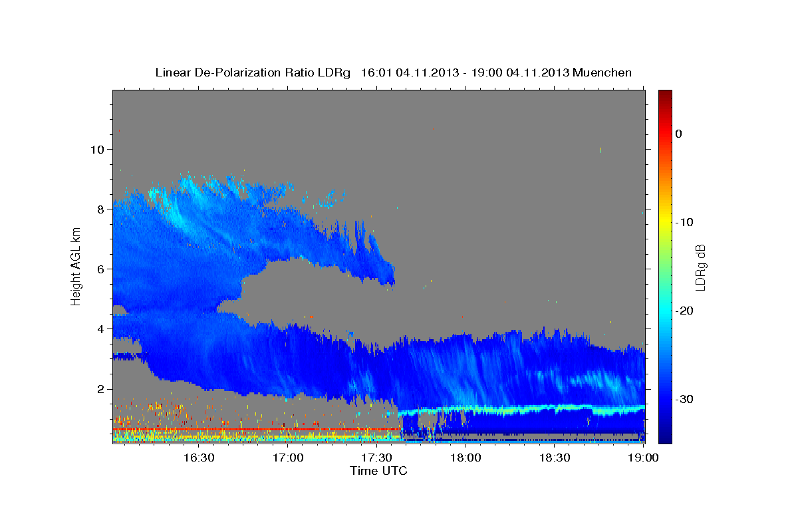Screen dimensions: 798x532
Task: Click the colorbar tick label -30
Action: [x=684, y=399]
